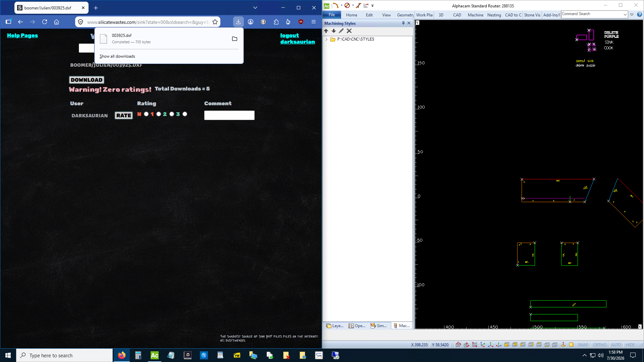
Task: Toggle ORTHO mode in Alphacam status bar
Action: tap(600, 345)
